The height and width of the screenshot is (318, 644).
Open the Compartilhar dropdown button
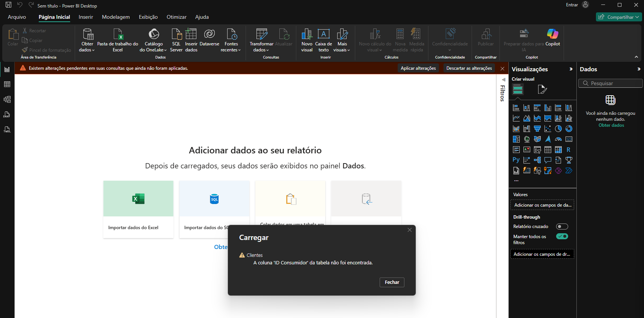[619, 17]
